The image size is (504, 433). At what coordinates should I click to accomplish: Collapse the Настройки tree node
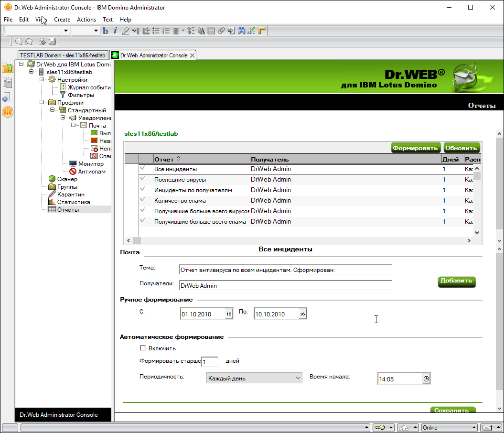pos(42,79)
